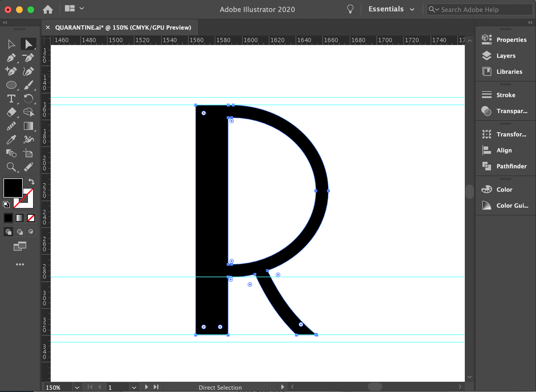Screen dimensions: 536x392
Task: Choose the Type tool
Action: pos(11,99)
